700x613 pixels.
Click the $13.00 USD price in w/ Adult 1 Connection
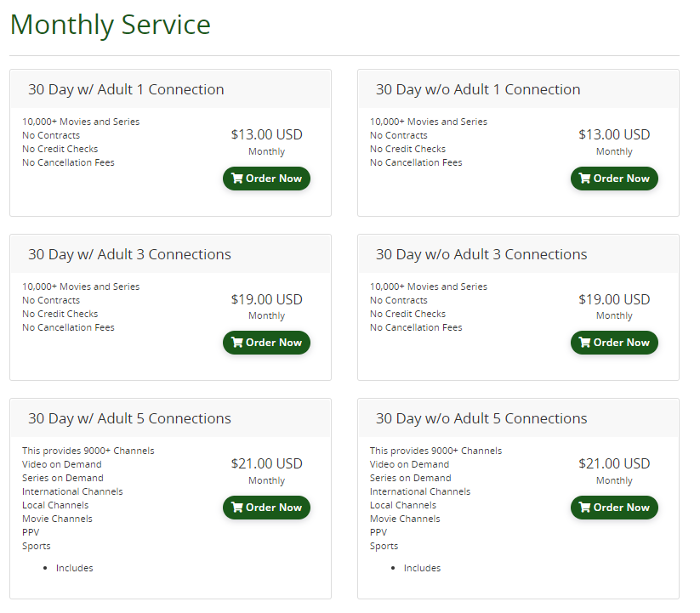266,134
